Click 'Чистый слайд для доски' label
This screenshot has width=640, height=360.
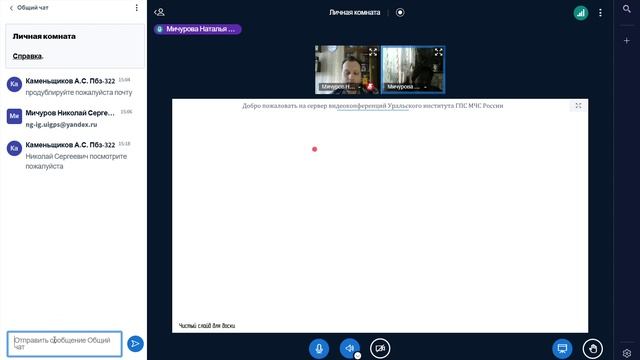click(207, 326)
